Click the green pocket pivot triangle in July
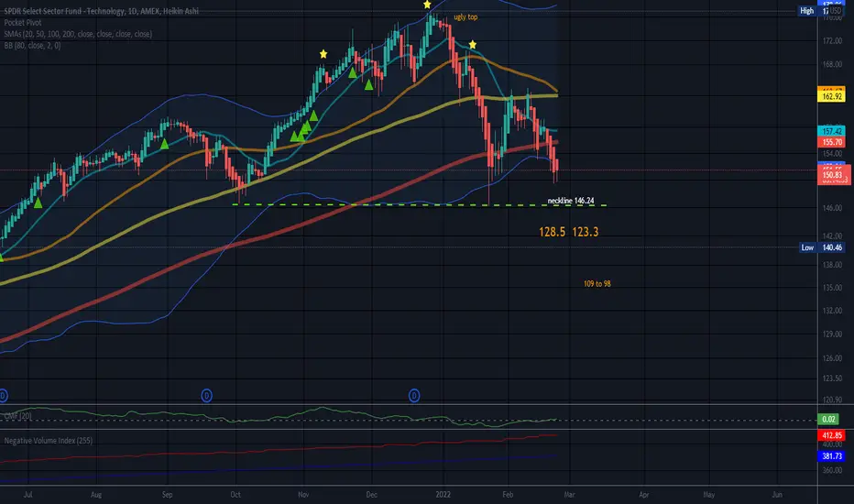This screenshot has height=504, width=854. [x=38, y=203]
